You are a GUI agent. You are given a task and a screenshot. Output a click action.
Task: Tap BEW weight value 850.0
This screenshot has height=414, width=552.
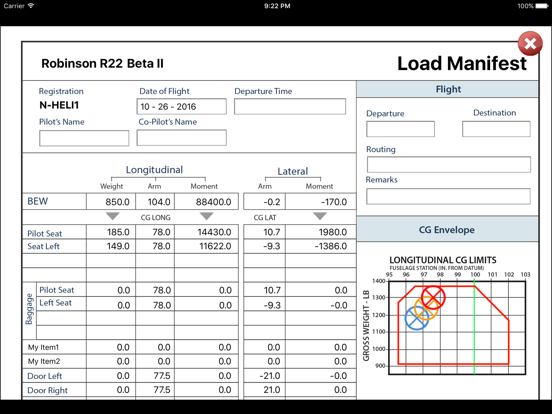coord(111,202)
